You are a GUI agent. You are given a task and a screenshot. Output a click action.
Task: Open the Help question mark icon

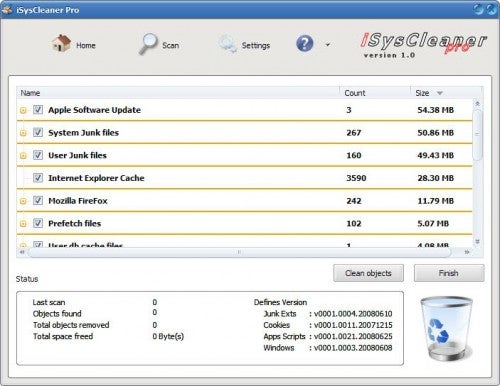point(305,43)
